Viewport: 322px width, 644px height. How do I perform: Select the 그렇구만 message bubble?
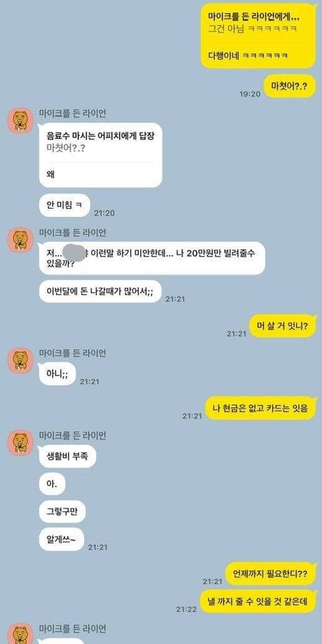(x=62, y=511)
